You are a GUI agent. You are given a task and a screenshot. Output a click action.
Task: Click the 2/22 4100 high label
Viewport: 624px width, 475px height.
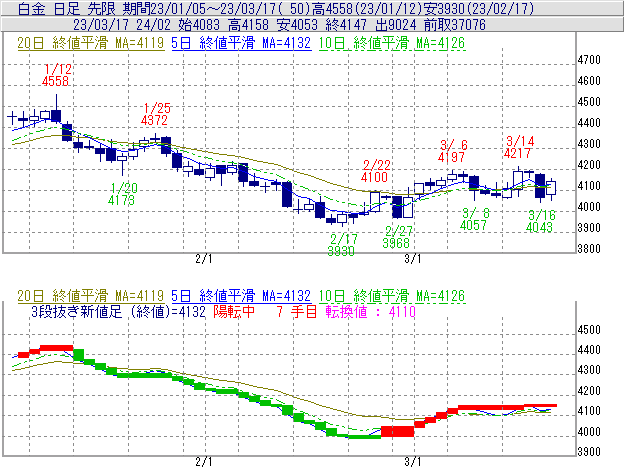coord(375,171)
